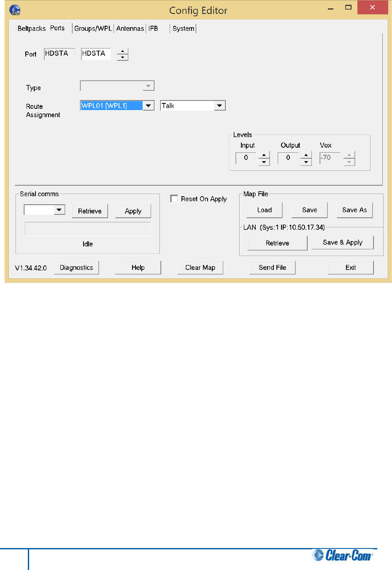This screenshot has height=570, width=392.
Task: Select the Ports tab
Action: click(x=58, y=28)
